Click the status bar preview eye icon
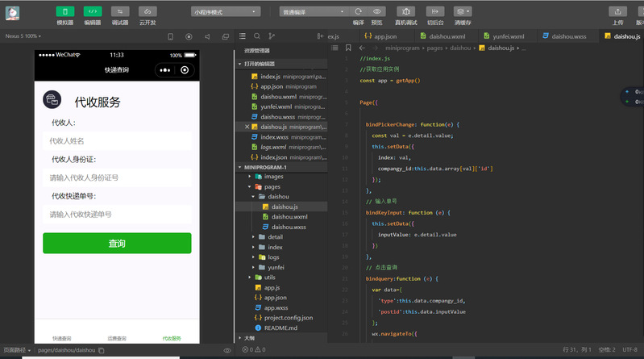The image size is (644, 359). tap(227, 350)
